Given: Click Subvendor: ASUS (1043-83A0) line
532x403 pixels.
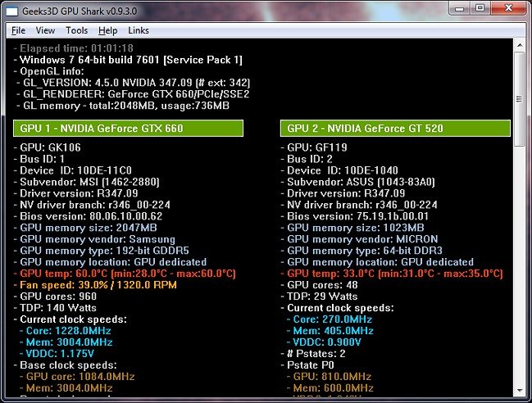Looking at the screenshot, I should 358,182.
